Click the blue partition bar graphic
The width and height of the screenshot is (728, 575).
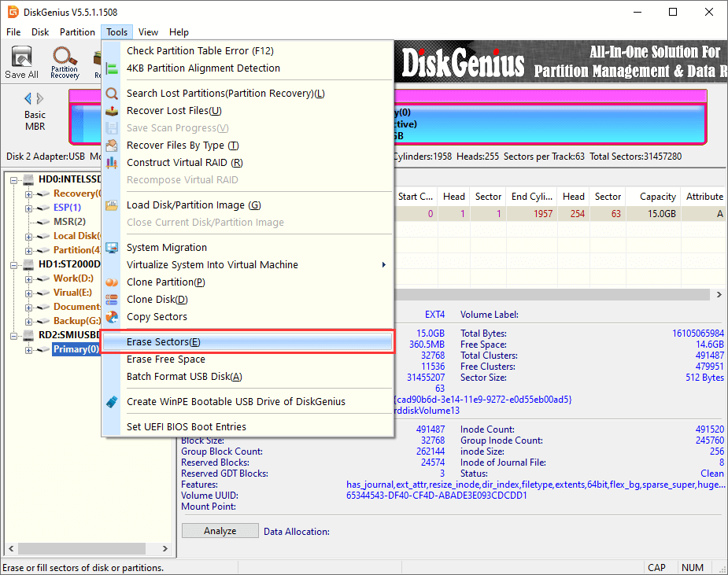550,123
